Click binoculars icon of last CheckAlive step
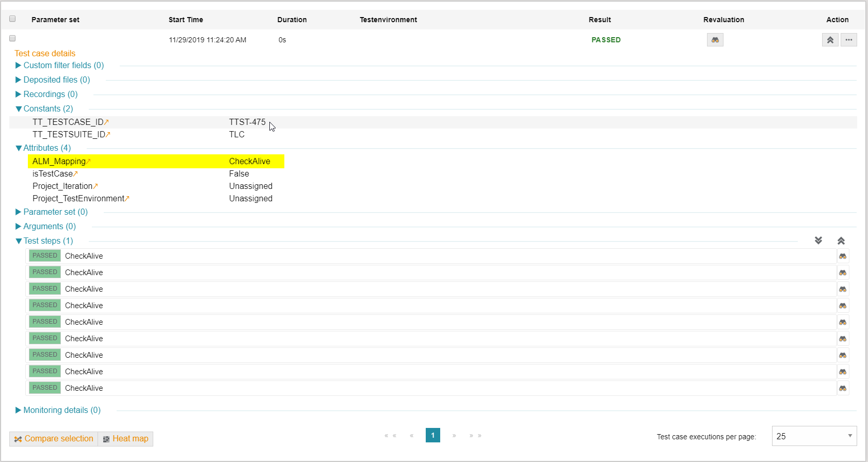The width and height of the screenshot is (868, 462). 842,388
